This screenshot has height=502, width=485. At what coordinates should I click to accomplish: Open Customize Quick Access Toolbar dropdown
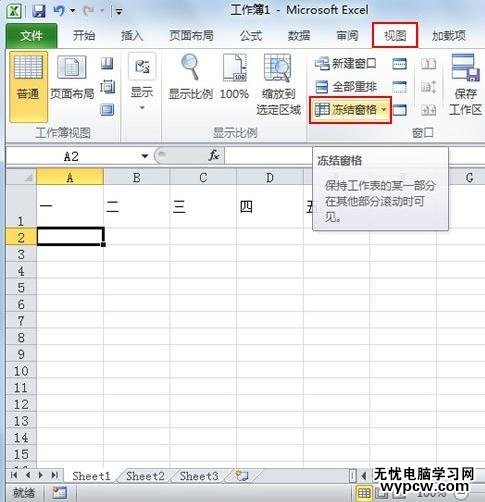119,12
